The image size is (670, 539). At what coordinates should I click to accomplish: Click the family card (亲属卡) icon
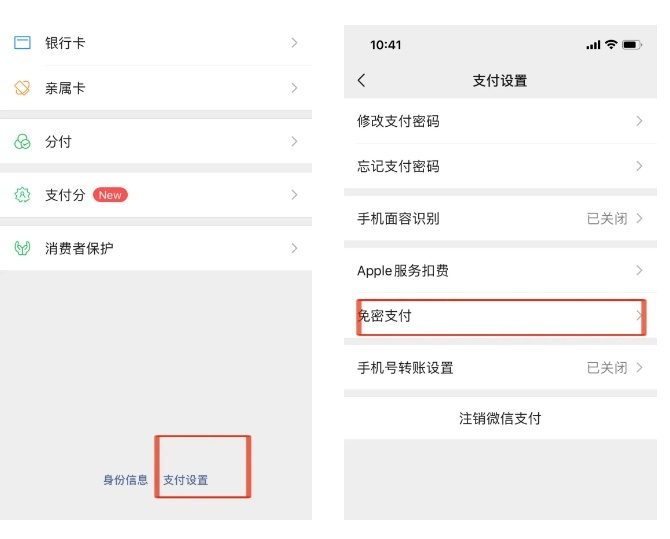pos(22,88)
